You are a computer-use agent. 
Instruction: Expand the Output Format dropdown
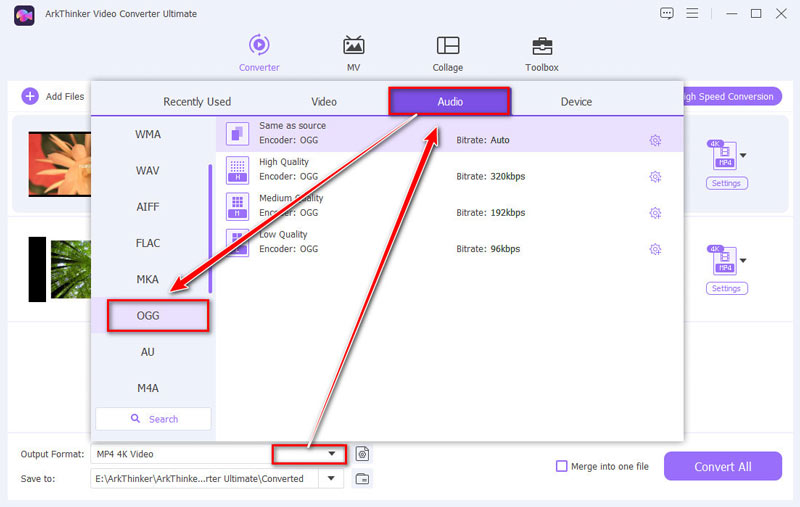pyautogui.click(x=332, y=453)
